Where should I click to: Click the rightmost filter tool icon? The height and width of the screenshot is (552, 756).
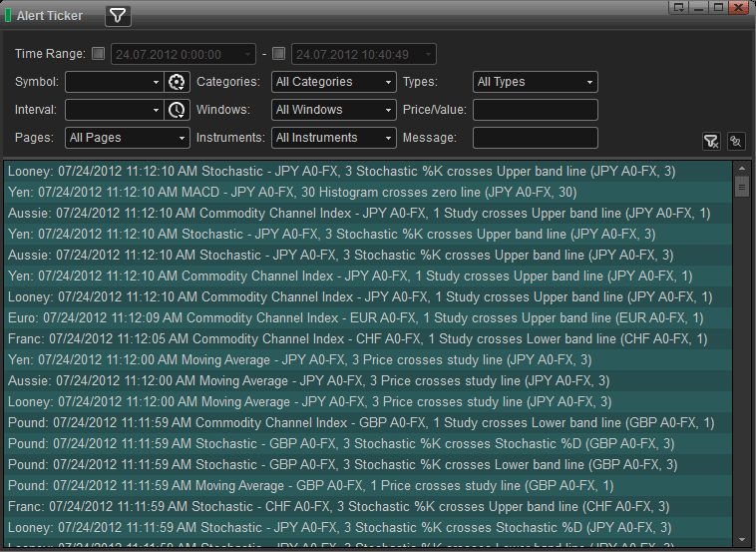click(x=736, y=142)
